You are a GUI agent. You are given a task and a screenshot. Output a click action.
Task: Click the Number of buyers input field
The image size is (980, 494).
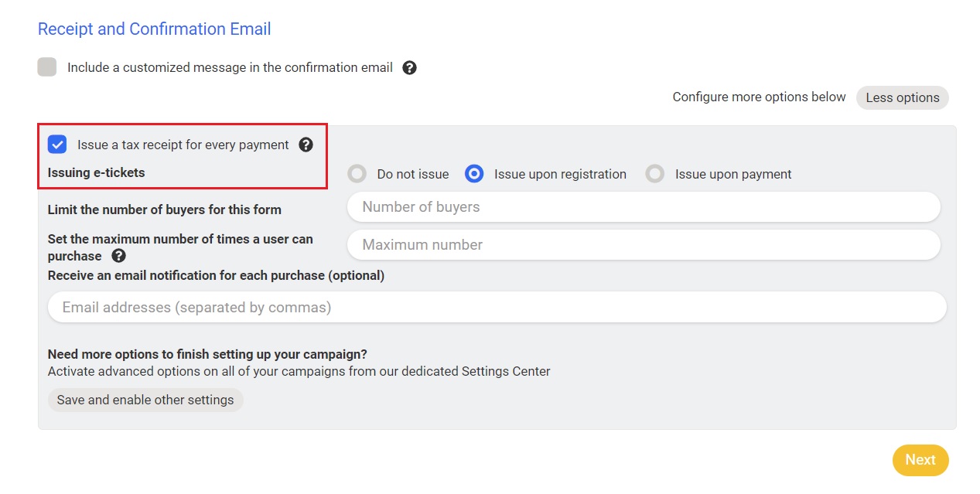pos(643,207)
